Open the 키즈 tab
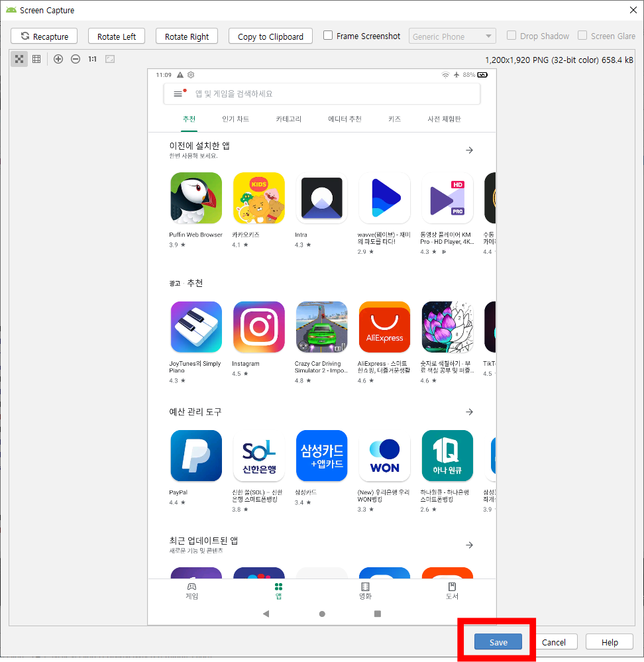Screen dimensions: 644x662 pyautogui.click(x=395, y=119)
